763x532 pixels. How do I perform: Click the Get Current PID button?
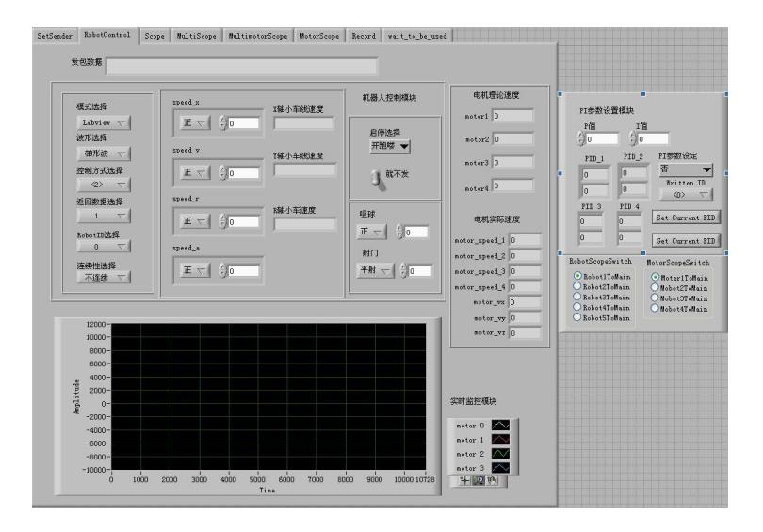point(686,241)
